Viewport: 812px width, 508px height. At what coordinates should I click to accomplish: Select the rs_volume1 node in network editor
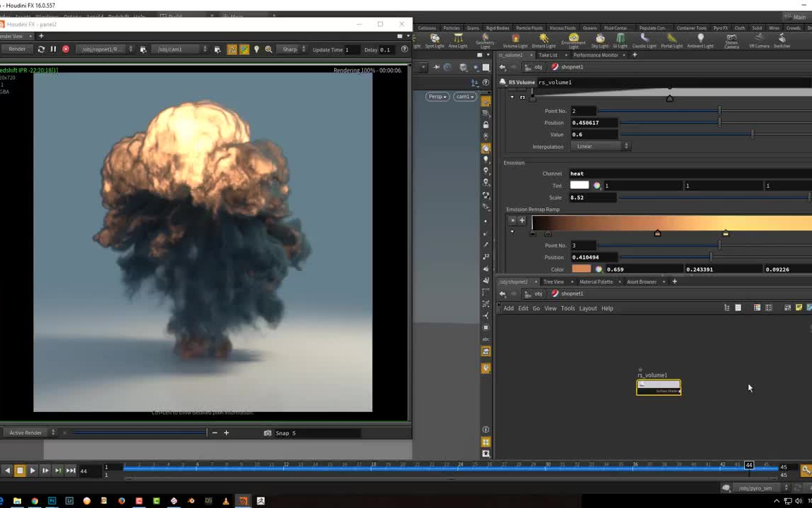click(659, 387)
